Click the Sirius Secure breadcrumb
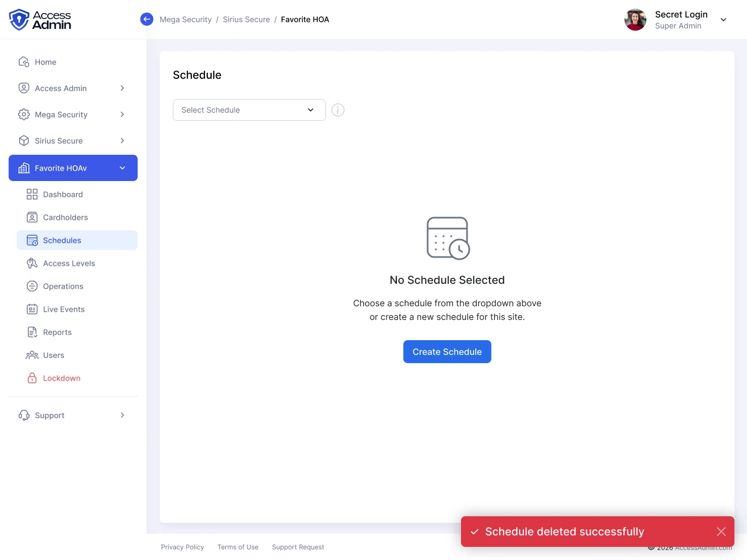747x560 pixels. click(x=246, y=19)
